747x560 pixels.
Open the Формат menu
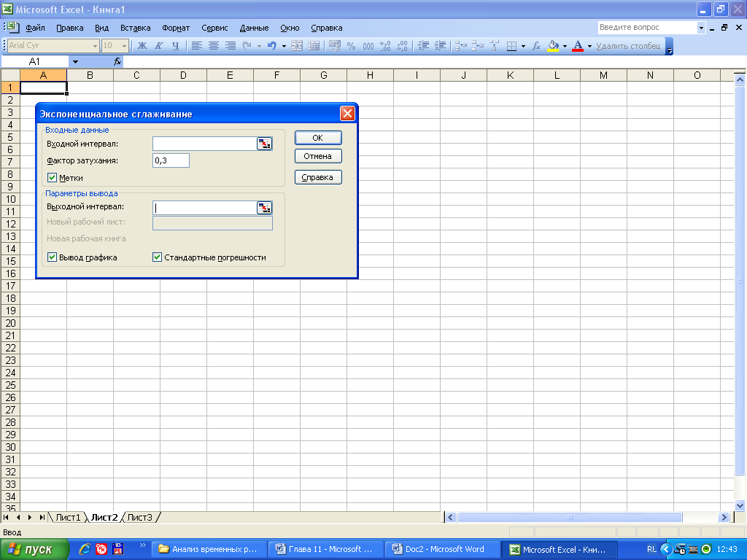tap(176, 28)
